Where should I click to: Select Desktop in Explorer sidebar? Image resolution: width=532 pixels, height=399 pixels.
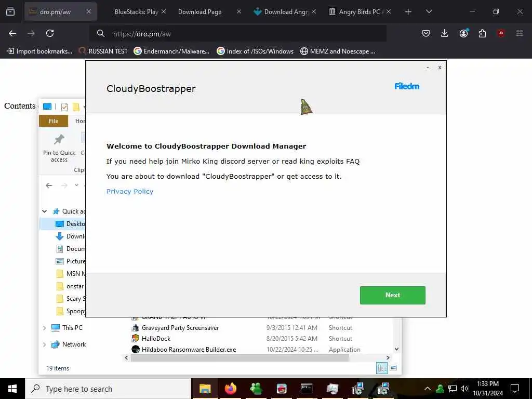pos(70,224)
